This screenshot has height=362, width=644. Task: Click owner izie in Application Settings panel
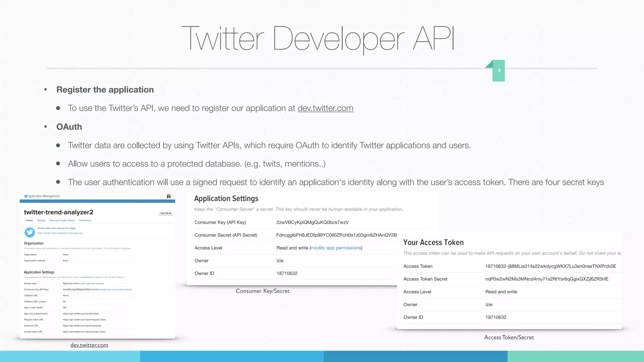click(280, 261)
